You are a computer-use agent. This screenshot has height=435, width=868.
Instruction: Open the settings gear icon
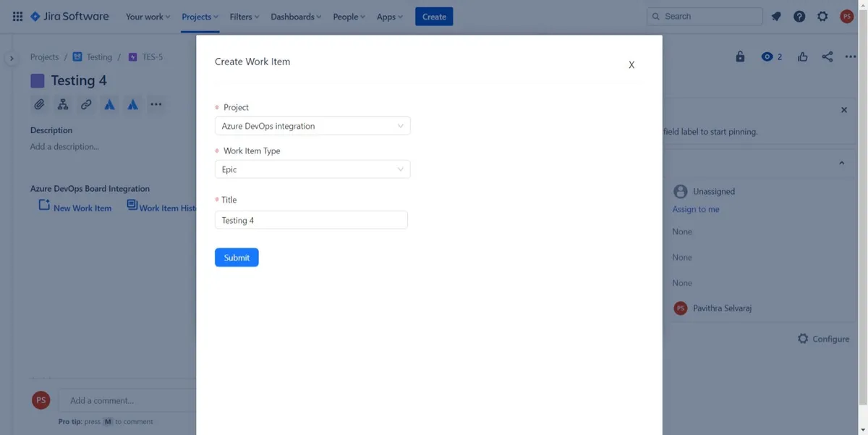(x=822, y=16)
